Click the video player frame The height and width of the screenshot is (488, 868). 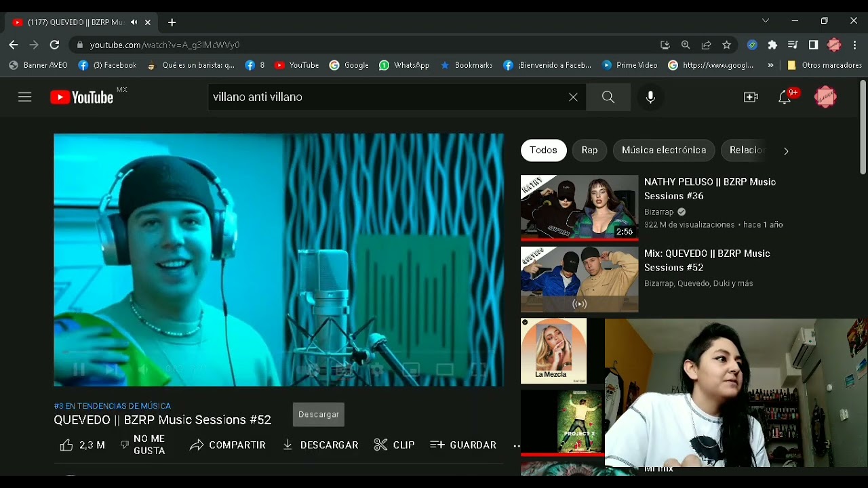(279, 260)
